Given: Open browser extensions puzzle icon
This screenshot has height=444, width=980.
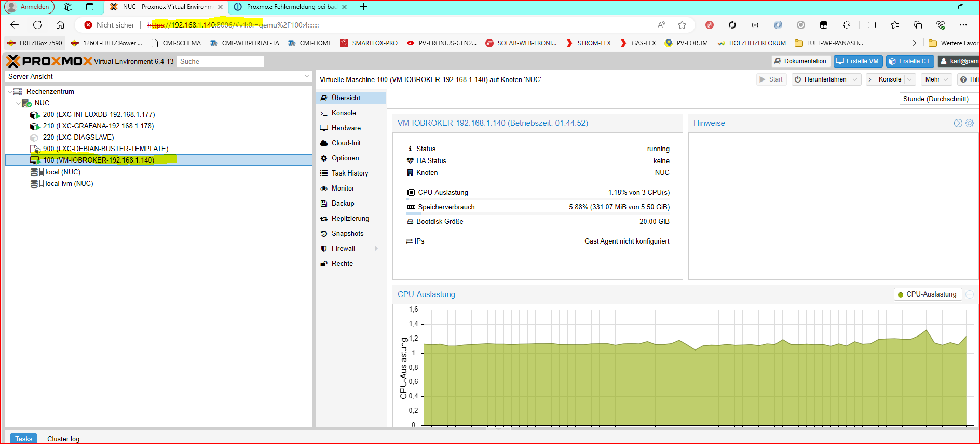Looking at the screenshot, I should pyautogui.click(x=847, y=25).
